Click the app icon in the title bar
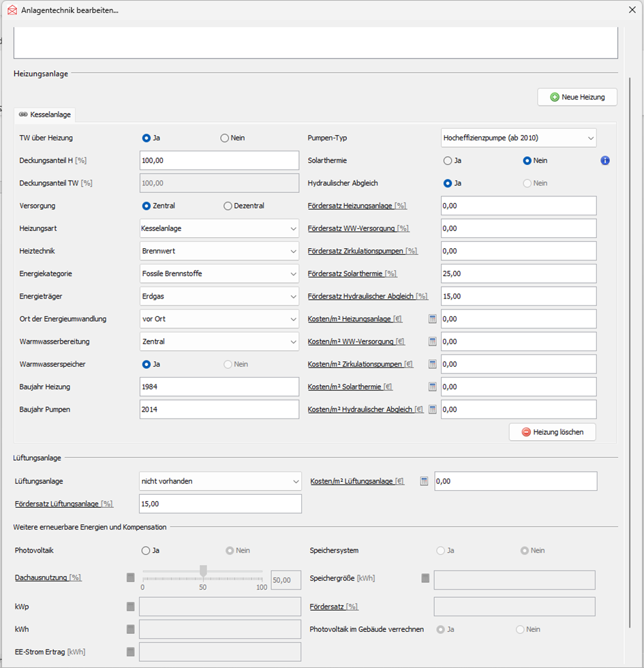Image resolution: width=644 pixels, height=668 pixels. (x=12, y=10)
